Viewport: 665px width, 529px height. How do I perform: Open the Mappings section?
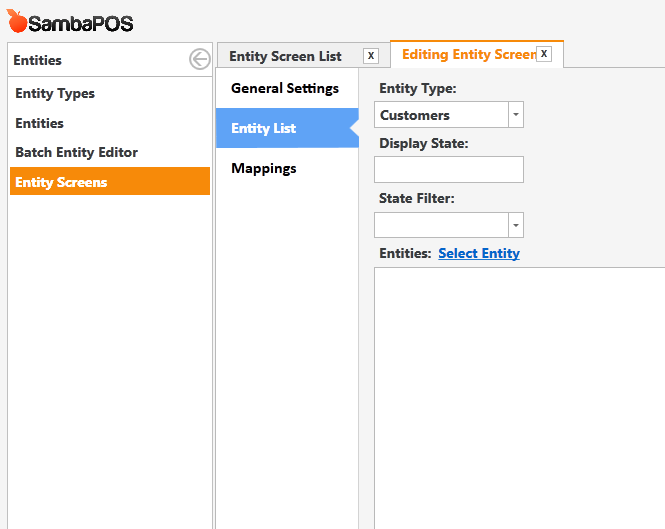(x=287, y=168)
